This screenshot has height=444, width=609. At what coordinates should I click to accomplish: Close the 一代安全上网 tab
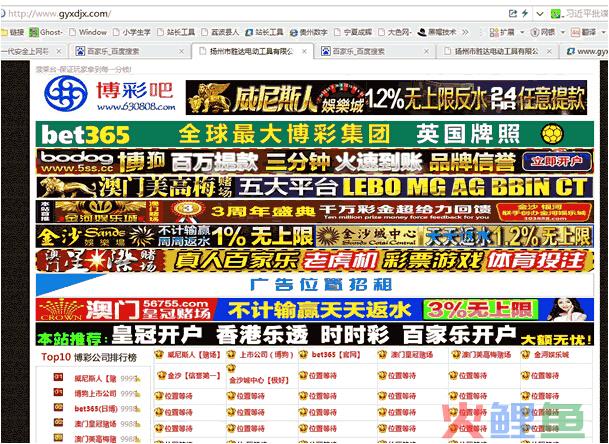[59, 51]
